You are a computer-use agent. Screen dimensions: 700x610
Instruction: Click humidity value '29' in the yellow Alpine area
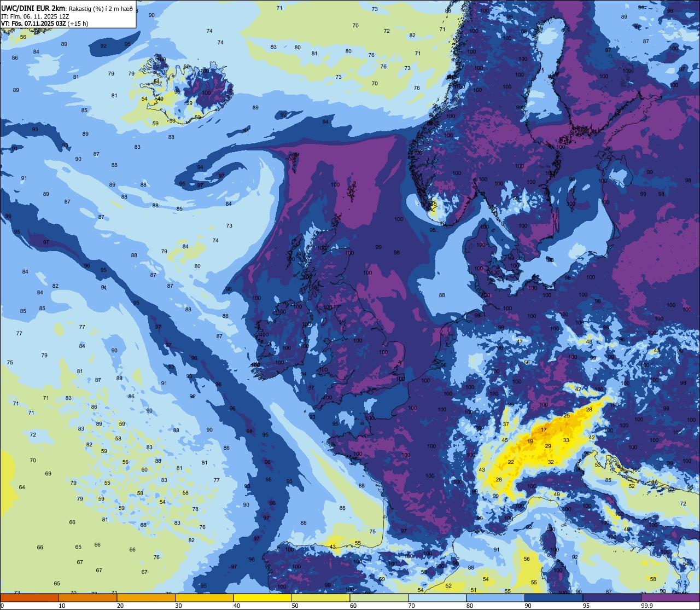548,446
